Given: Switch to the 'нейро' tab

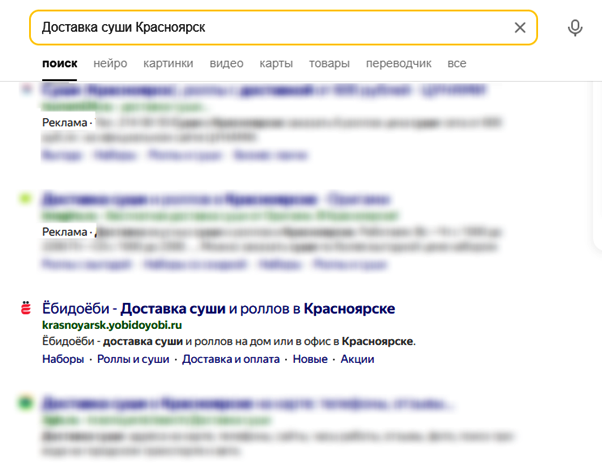Looking at the screenshot, I should coord(110,64).
